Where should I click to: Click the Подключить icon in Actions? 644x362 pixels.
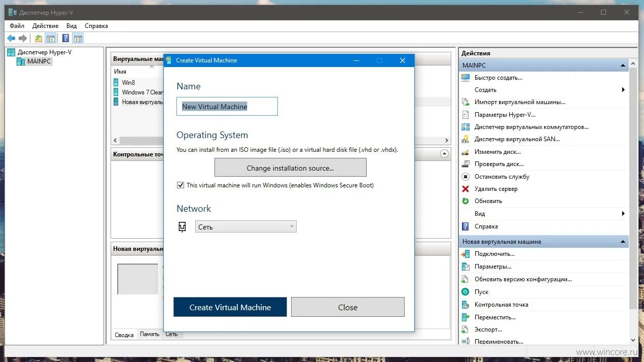click(466, 254)
